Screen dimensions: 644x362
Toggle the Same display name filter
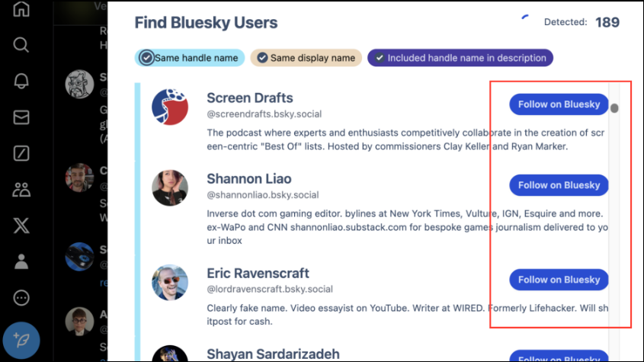pyautogui.click(x=306, y=58)
